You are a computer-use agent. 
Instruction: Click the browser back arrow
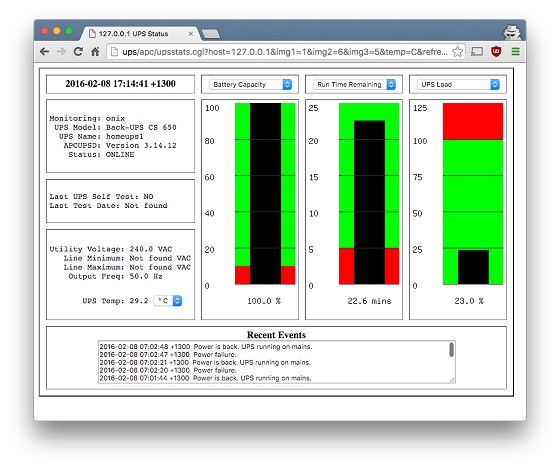tap(44, 52)
